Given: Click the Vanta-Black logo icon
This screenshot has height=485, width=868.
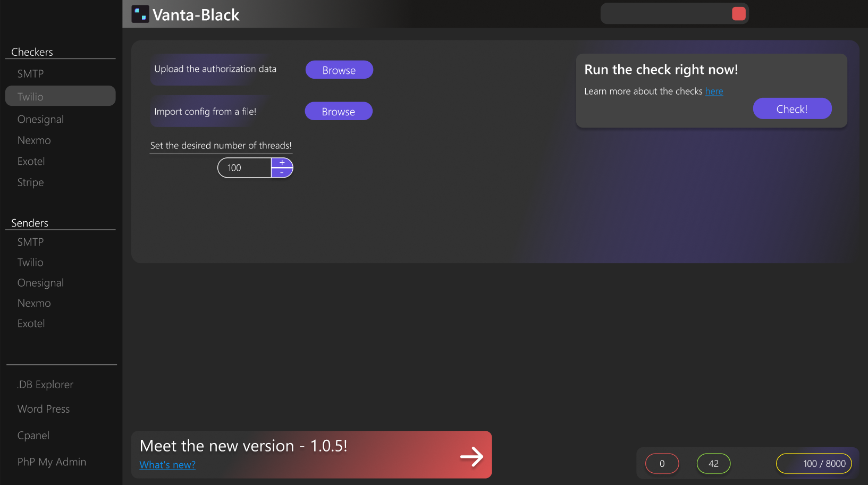Looking at the screenshot, I should pos(140,14).
